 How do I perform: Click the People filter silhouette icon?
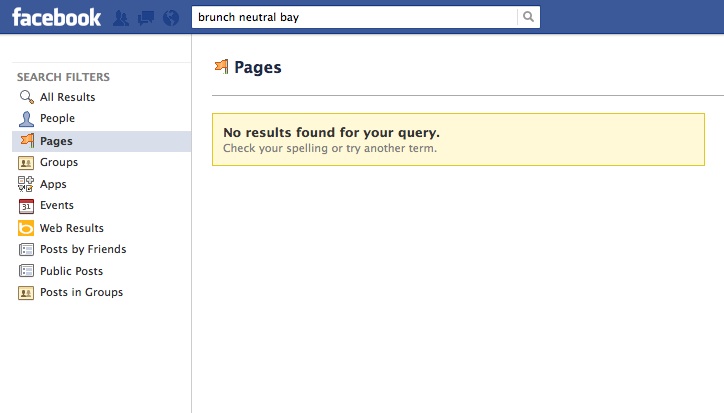pyautogui.click(x=27, y=119)
